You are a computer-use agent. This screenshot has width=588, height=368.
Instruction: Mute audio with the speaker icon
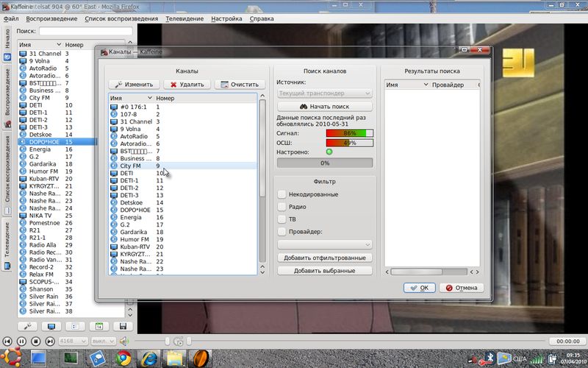tap(124, 341)
